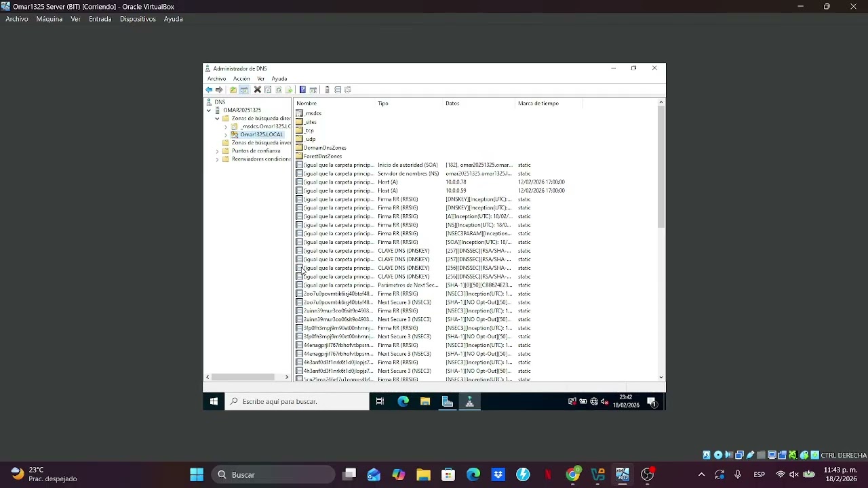Open File Explorer in the guest taskbar

point(425,401)
